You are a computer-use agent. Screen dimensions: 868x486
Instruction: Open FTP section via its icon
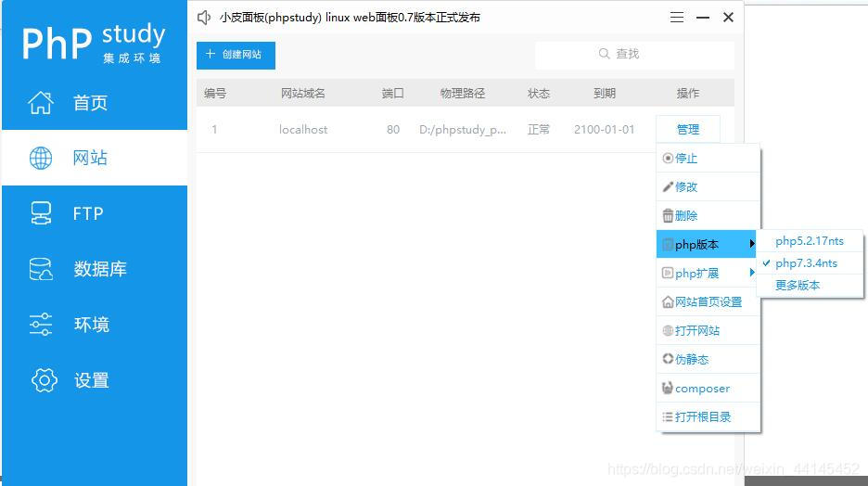pos(41,214)
